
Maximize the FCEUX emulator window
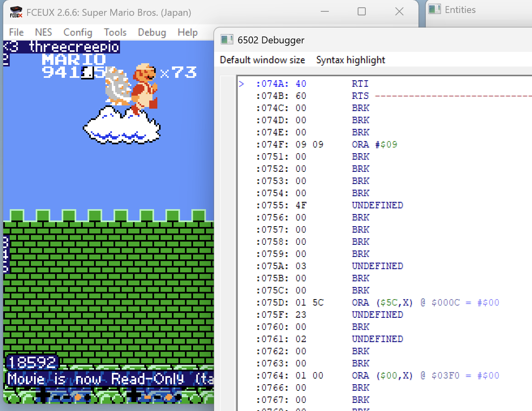point(362,12)
